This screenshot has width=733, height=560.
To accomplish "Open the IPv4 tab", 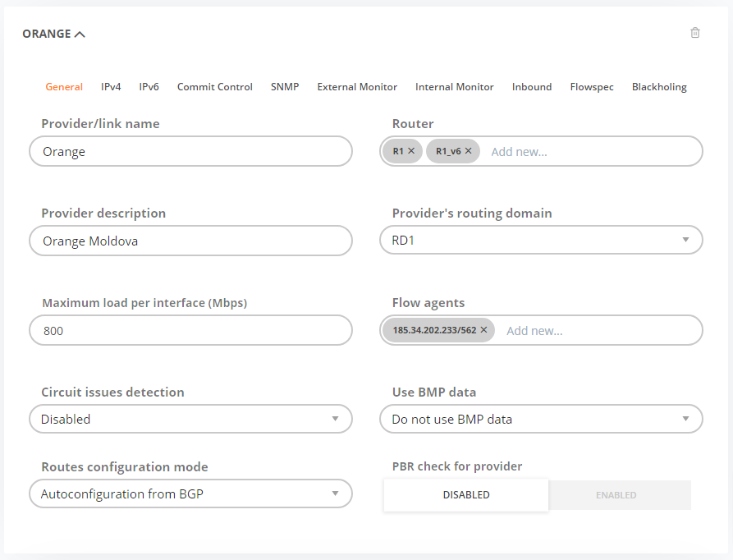I will 111,87.
